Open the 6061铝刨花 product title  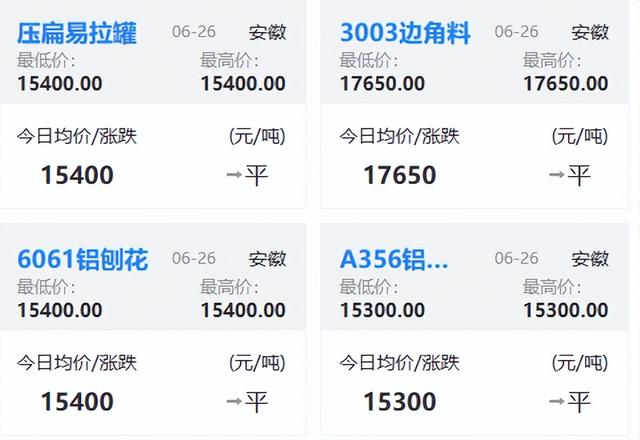[x=82, y=260]
